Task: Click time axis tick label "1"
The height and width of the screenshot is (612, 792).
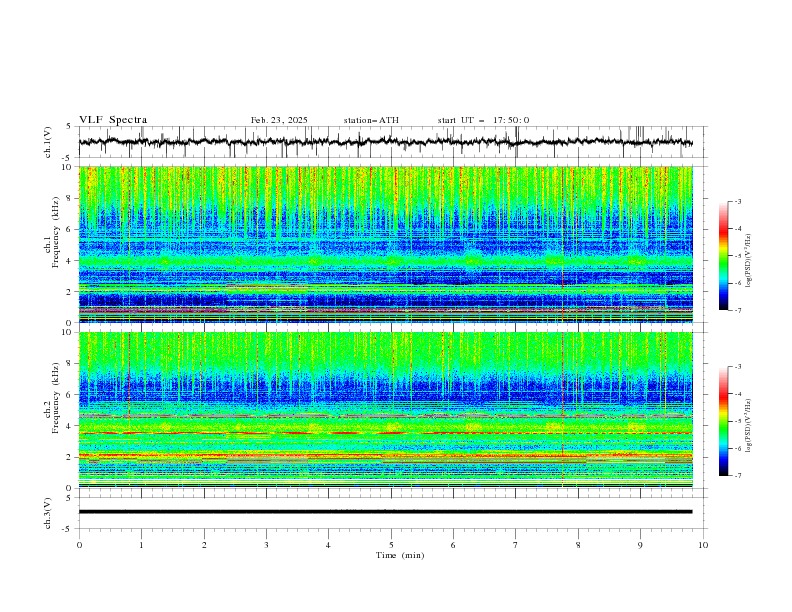Action: [x=141, y=545]
